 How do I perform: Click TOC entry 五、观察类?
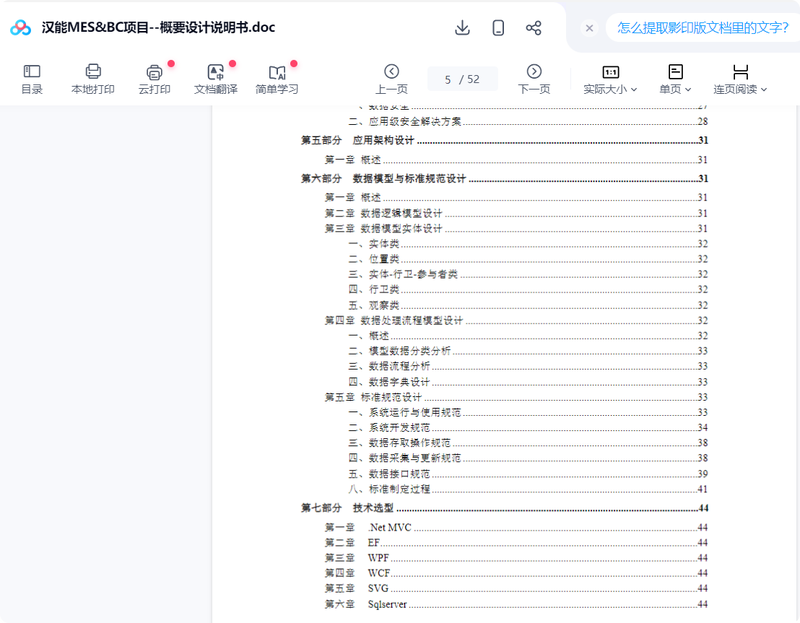click(x=528, y=305)
